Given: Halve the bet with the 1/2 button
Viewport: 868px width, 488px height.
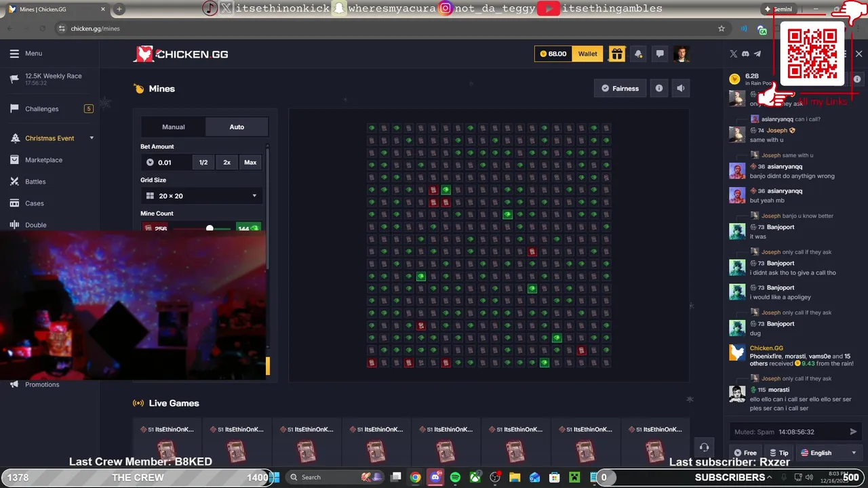Looking at the screenshot, I should coord(203,163).
